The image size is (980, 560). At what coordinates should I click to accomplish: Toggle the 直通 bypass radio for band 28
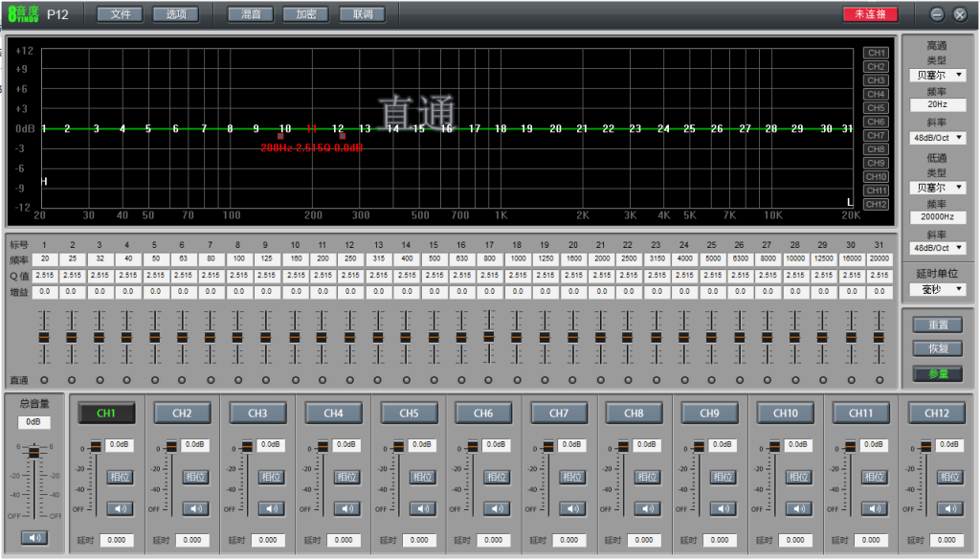795,380
